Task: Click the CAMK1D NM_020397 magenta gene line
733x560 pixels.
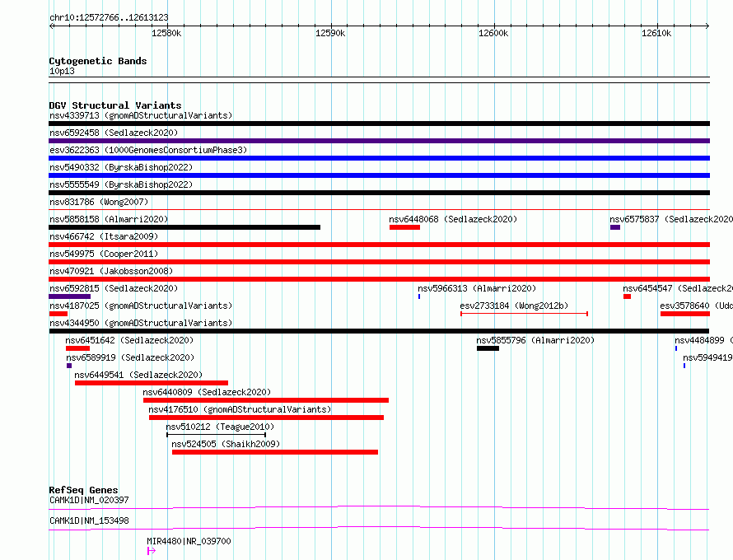Action: 379,507
